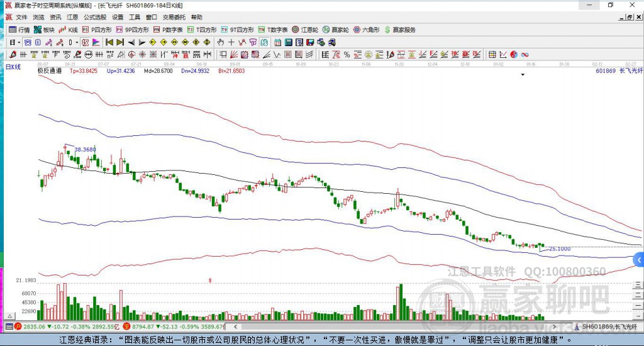
Task: Click the 赢家服务 dollar-sign icon
Action: 387,30
